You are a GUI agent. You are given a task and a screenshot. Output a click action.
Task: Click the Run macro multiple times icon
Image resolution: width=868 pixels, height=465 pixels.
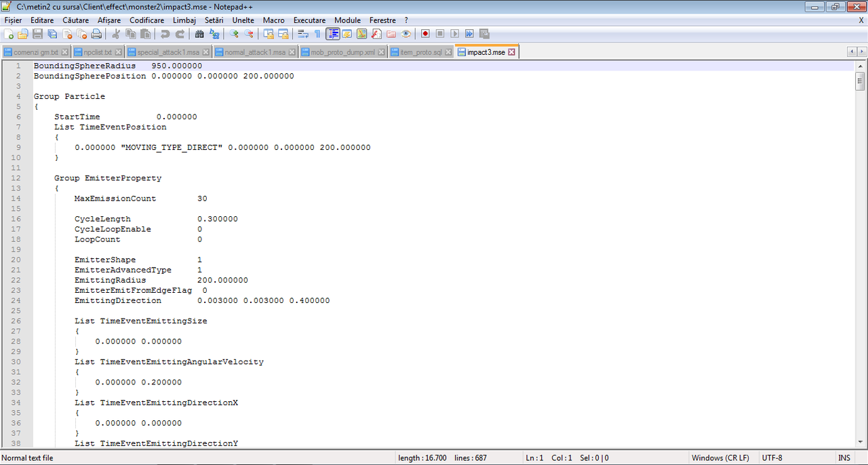469,34
